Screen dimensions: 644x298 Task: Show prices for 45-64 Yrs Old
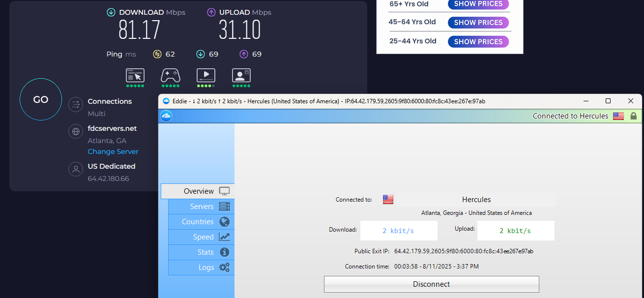[478, 23]
